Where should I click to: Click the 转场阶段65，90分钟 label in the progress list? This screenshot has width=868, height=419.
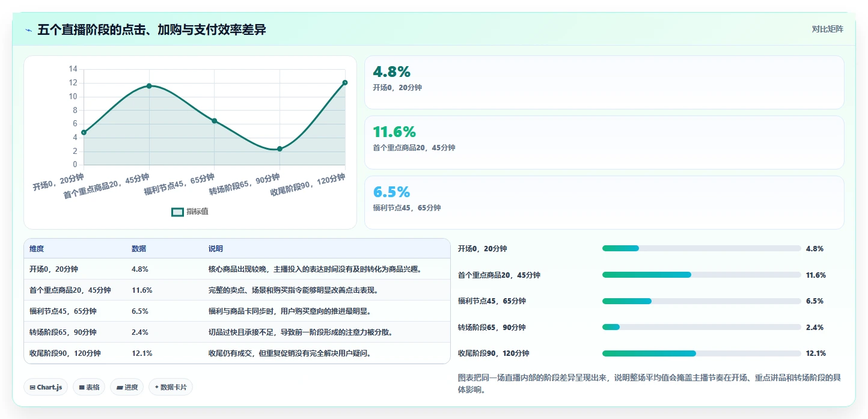pyautogui.click(x=492, y=327)
